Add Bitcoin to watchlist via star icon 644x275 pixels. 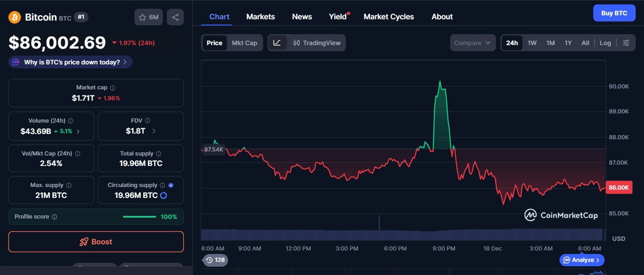(142, 17)
